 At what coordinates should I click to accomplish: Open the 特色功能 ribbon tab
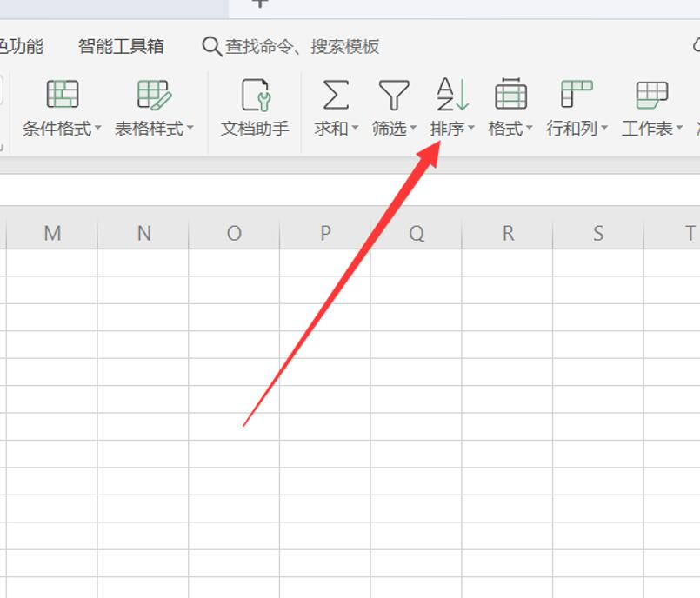(21, 46)
